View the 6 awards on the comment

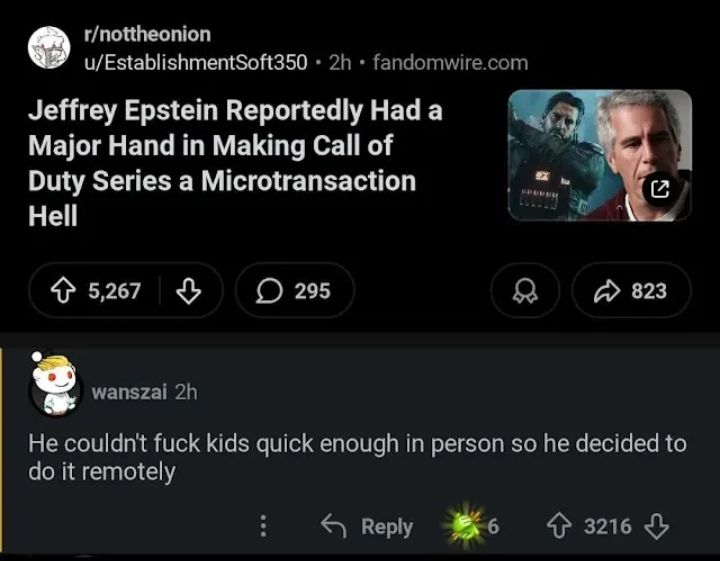click(x=472, y=526)
